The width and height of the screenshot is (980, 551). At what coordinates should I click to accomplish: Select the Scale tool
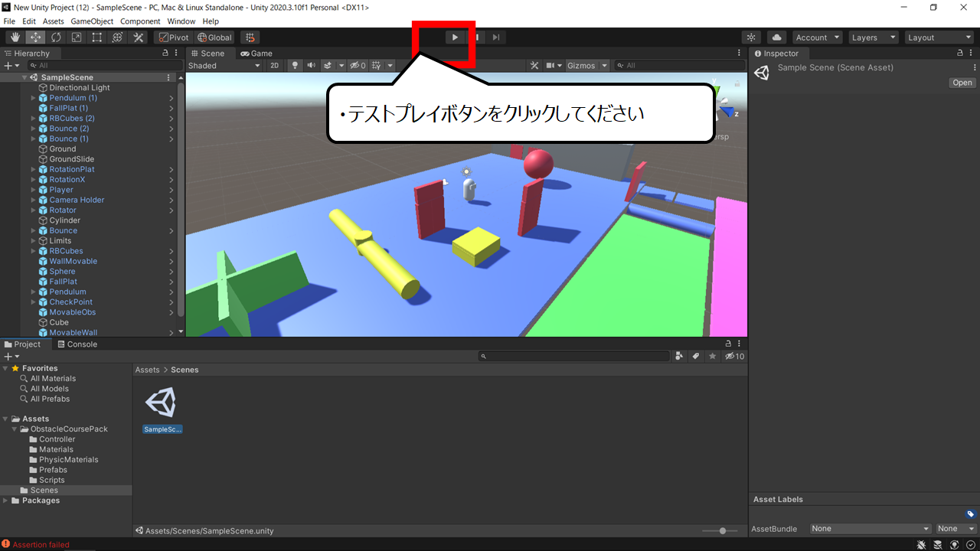click(x=77, y=37)
